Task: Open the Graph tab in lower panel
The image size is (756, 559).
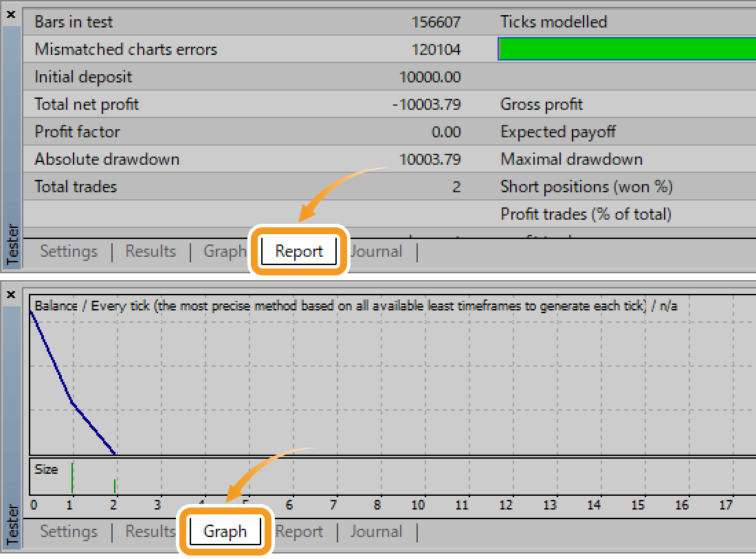Action: coord(225,531)
